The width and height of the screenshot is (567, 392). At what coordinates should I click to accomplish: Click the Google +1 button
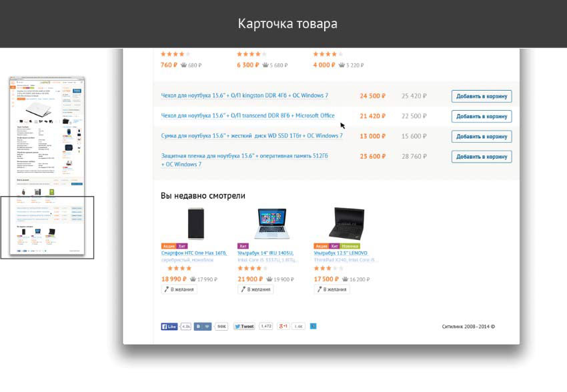coord(283,327)
